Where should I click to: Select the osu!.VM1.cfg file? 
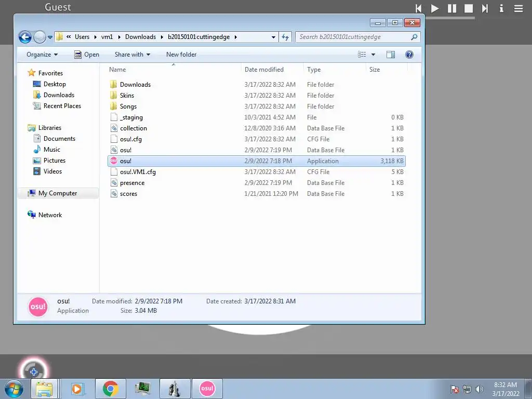[257, 171]
